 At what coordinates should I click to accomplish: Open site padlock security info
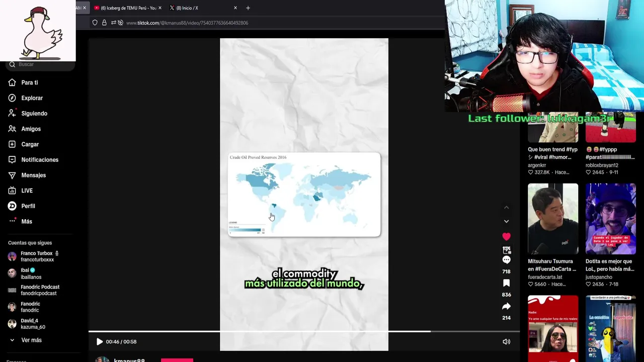pyautogui.click(x=104, y=23)
